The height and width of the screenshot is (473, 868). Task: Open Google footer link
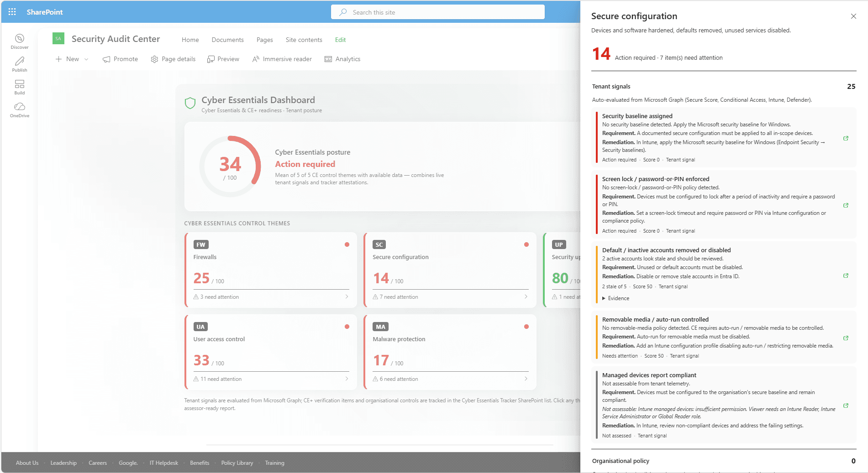pyautogui.click(x=128, y=463)
